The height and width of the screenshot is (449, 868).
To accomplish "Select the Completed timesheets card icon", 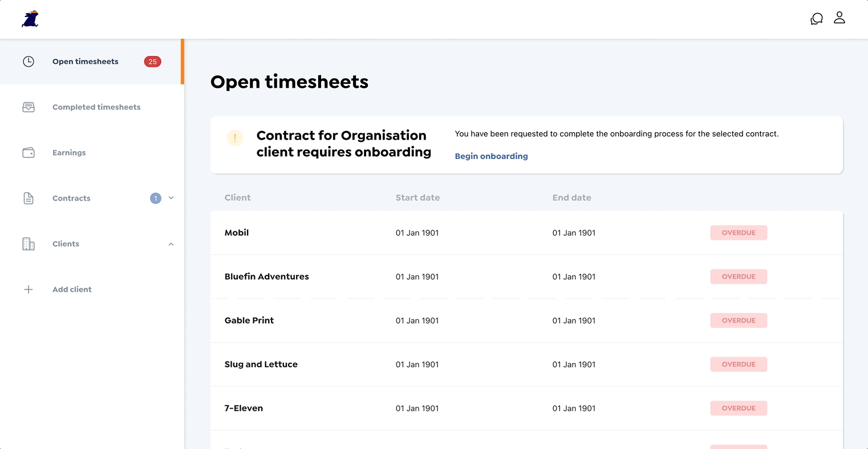I will tap(29, 107).
